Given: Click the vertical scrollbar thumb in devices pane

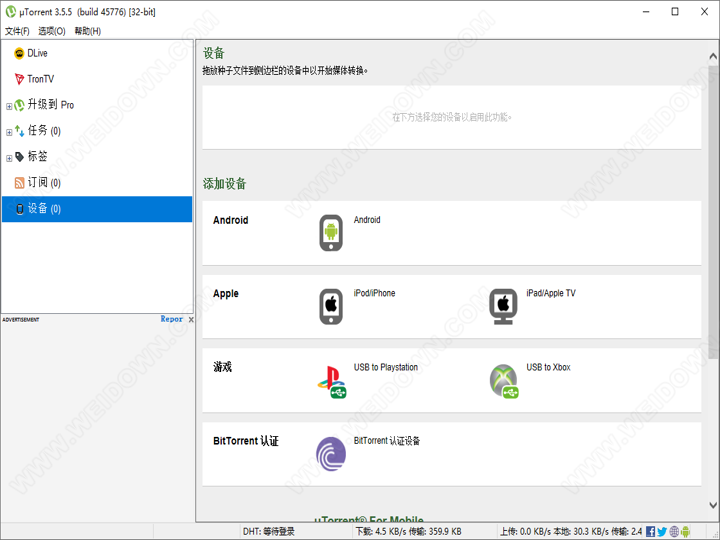Looking at the screenshot, I should [713, 212].
